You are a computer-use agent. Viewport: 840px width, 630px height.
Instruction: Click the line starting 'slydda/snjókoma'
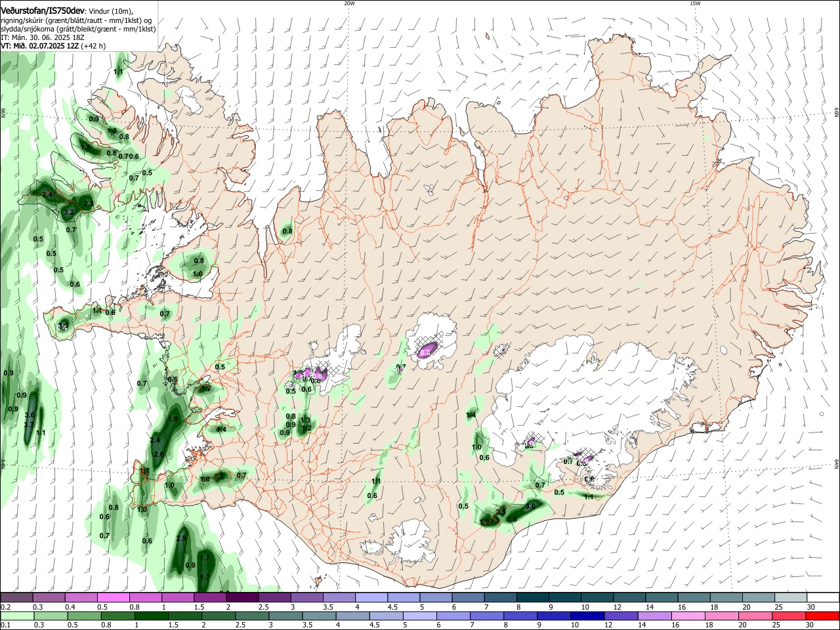[x=78, y=29]
